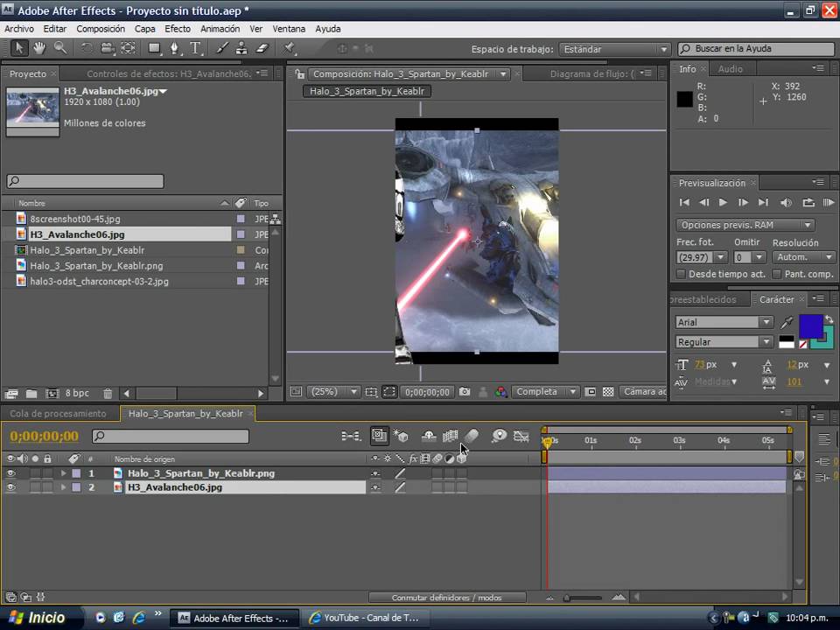
Task: Open the Completa resolution dropdown
Action: click(x=545, y=392)
